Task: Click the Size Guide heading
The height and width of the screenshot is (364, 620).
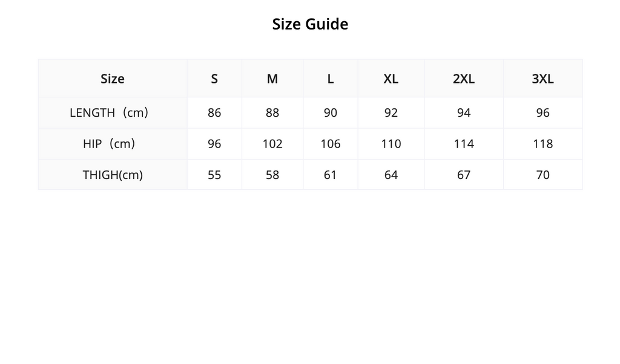Action: [310, 24]
